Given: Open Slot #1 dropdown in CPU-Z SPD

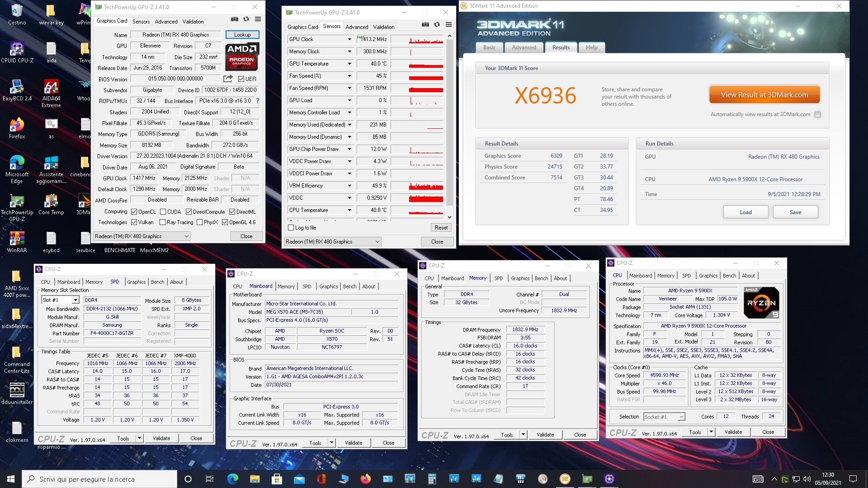Looking at the screenshot, I should [60, 300].
